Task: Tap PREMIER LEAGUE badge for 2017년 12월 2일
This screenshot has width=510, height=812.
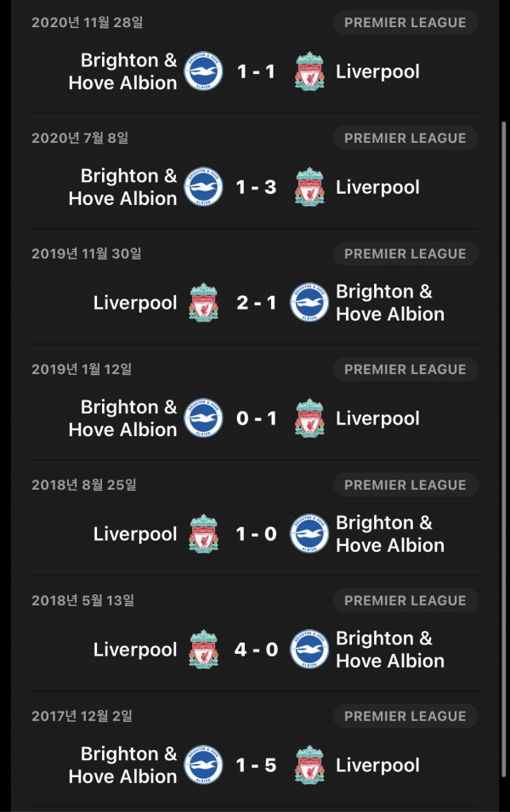Action: tap(405, 716)
